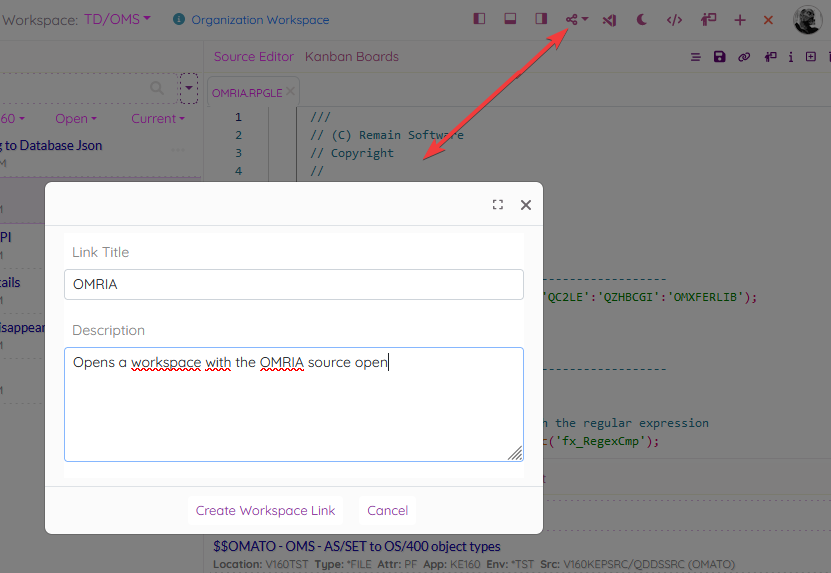Toggle the left side panel layout
Screen dimensions: 831x573
coord(480,19)
